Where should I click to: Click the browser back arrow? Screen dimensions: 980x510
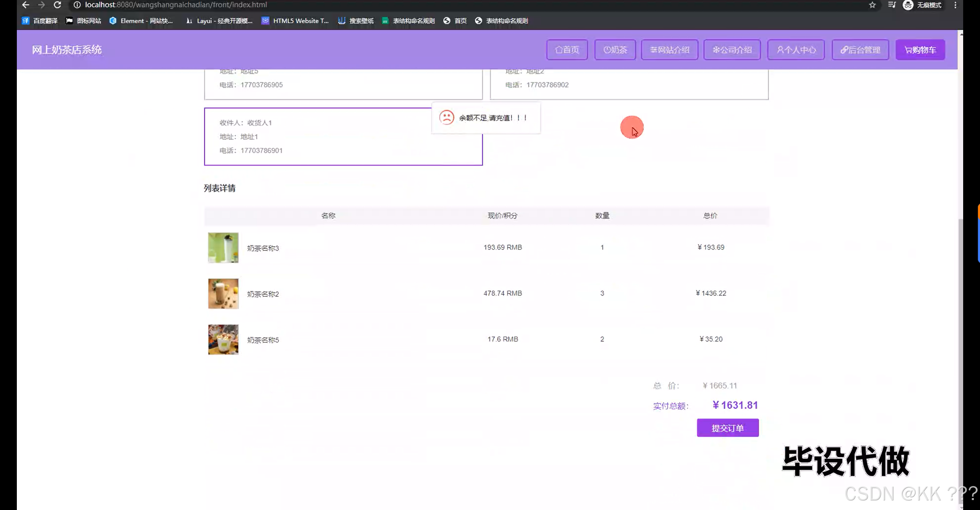coord(25,5)
